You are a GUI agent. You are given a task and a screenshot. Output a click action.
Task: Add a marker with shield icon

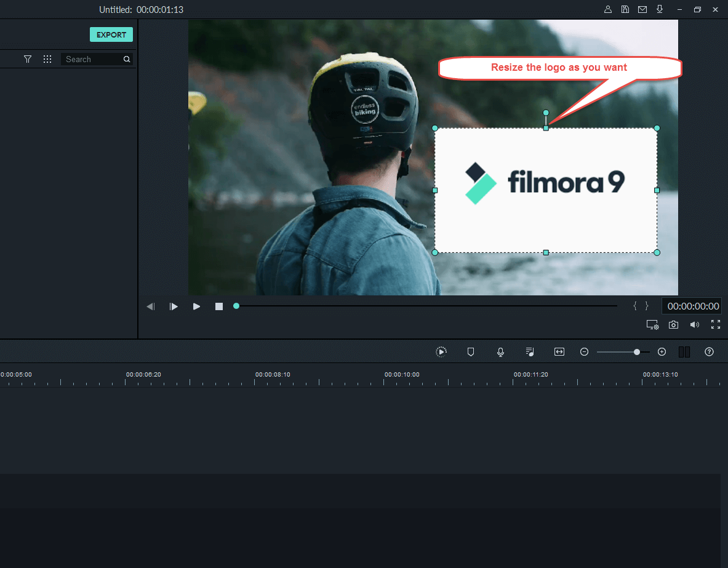470,351
